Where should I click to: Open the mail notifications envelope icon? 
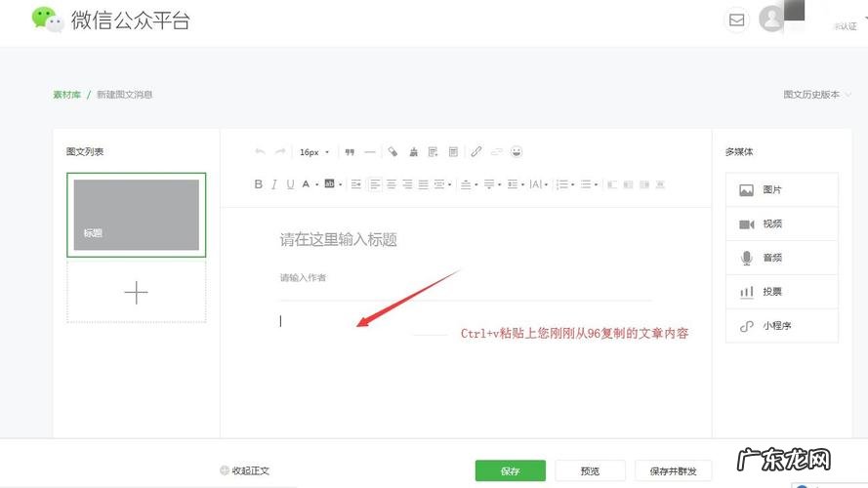[737, 20]
